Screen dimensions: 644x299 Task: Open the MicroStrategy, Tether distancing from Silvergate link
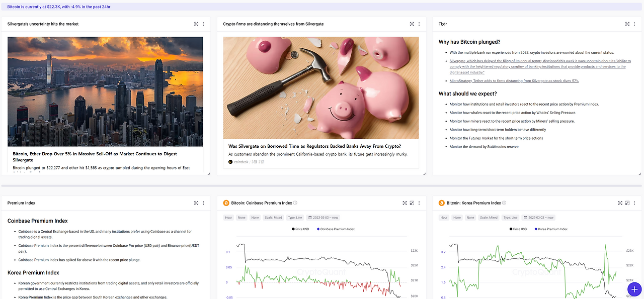514,81
